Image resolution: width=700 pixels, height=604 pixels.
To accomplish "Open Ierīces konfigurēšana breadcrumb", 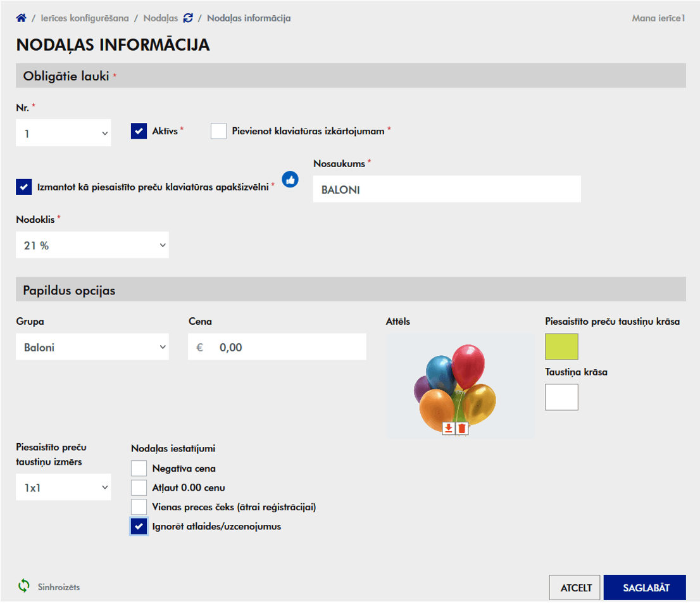I will tap(85, 18).
